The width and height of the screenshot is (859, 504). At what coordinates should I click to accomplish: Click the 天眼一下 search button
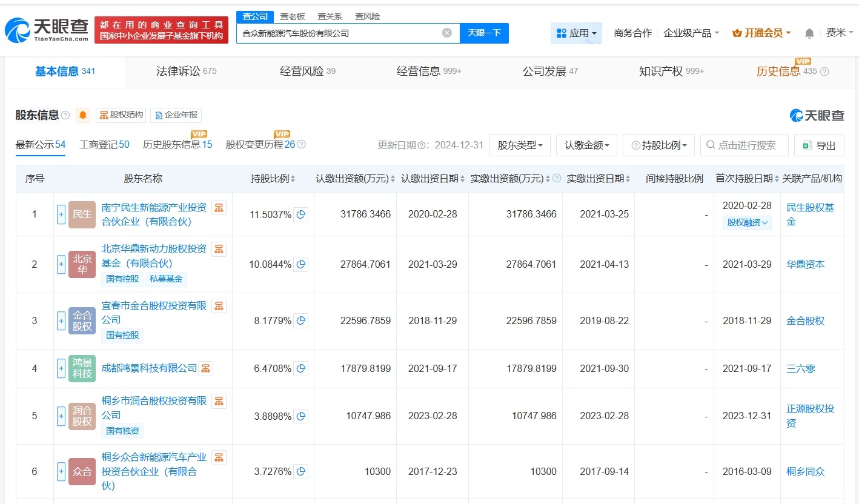pos(485,33)
